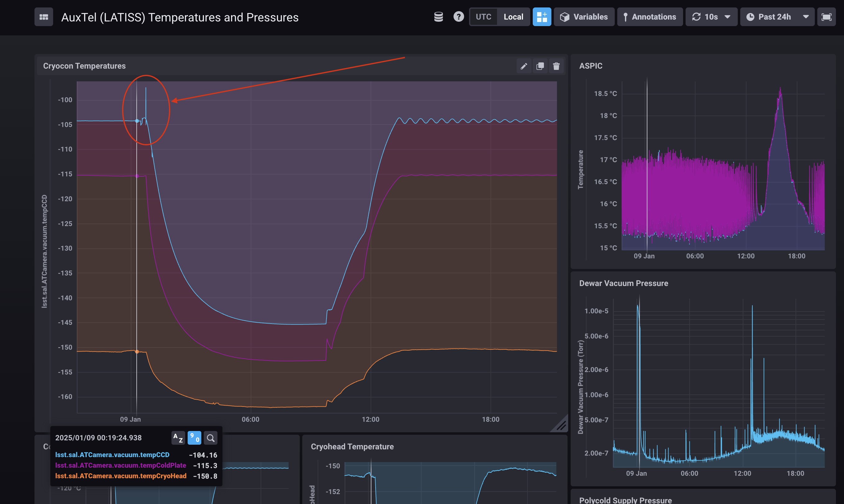Click the Cryocon cell resize handle
The image size is (844, 504).
[561, 425]
